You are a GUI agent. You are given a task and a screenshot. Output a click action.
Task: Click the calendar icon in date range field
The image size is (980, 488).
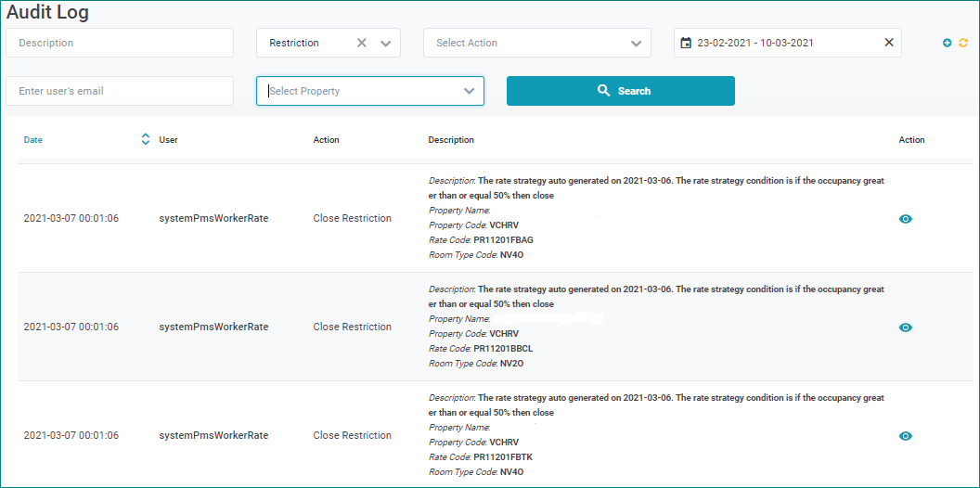click(686, 43)
